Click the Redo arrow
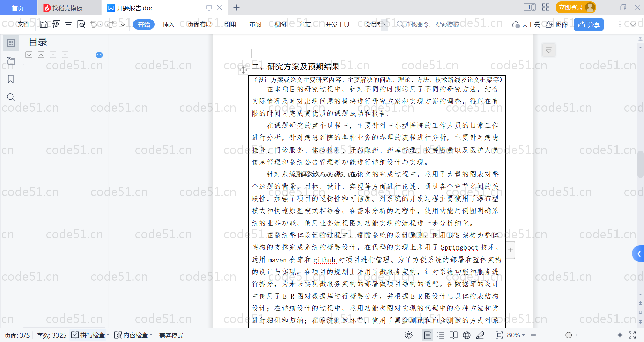Viewport: 644px width, 342px height. coord(111,24)
